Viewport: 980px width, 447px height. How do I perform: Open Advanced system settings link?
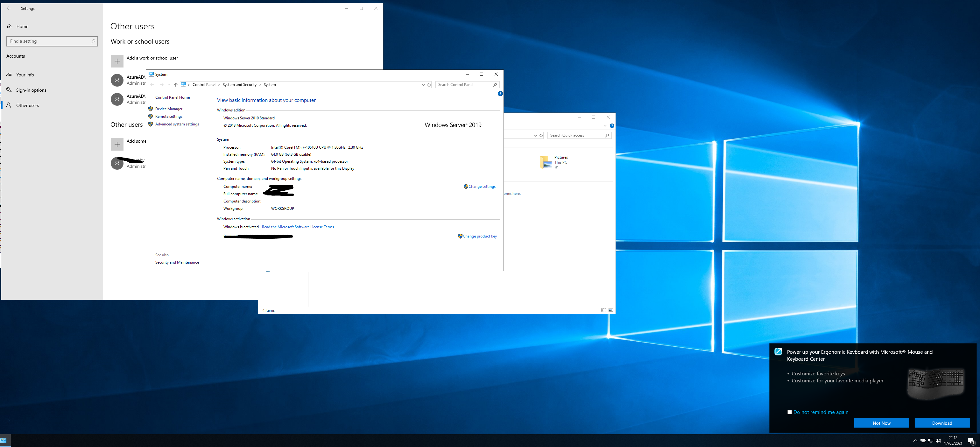(177, 124)
